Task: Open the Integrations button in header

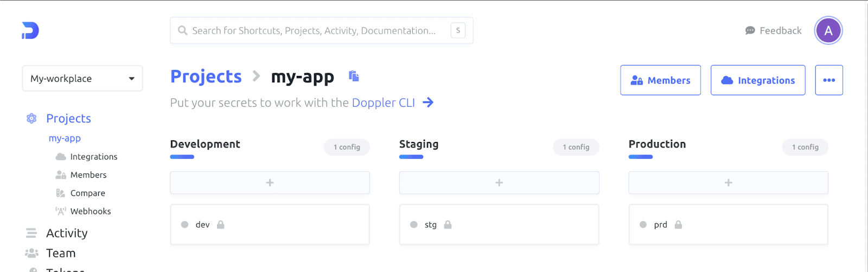Action: point(757,80)
